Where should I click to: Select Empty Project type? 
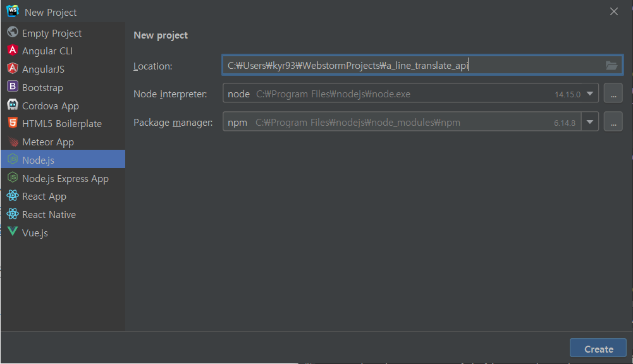coord(63,33)
